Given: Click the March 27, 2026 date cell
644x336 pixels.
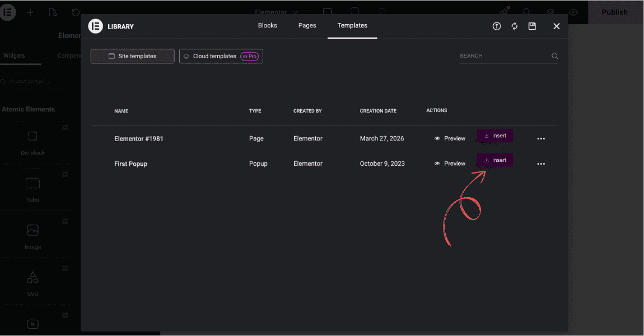Looking at the screenshot, I should tap(382, 138).
